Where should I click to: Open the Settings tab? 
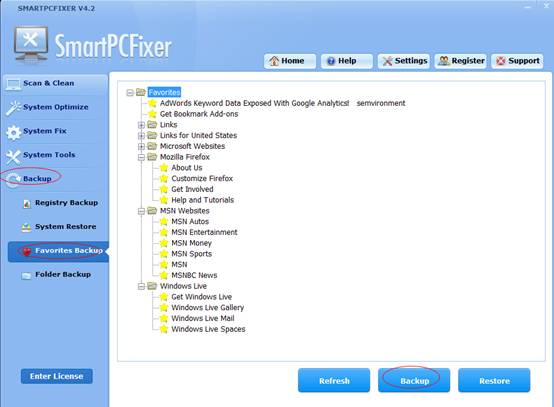(x=404, y=61)
